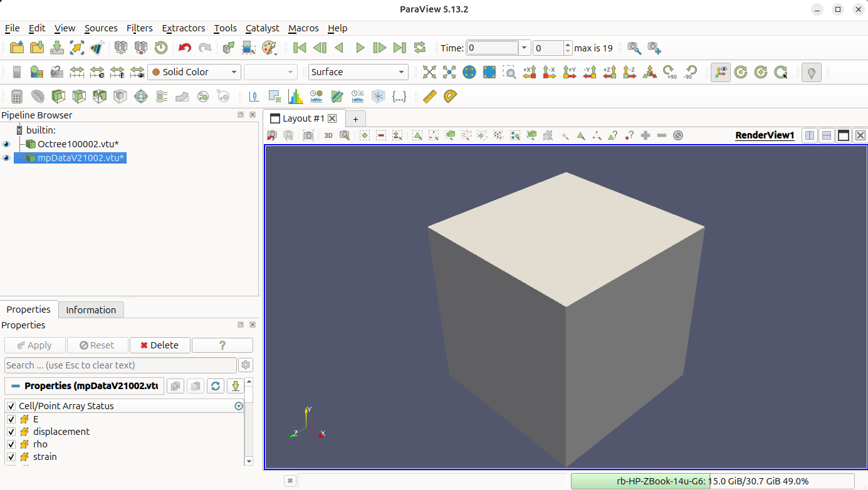Image resolution: width=868 pixels, height=490 pixels.
Task: Split render view horizontally icon
Action: tap(810, 135)
